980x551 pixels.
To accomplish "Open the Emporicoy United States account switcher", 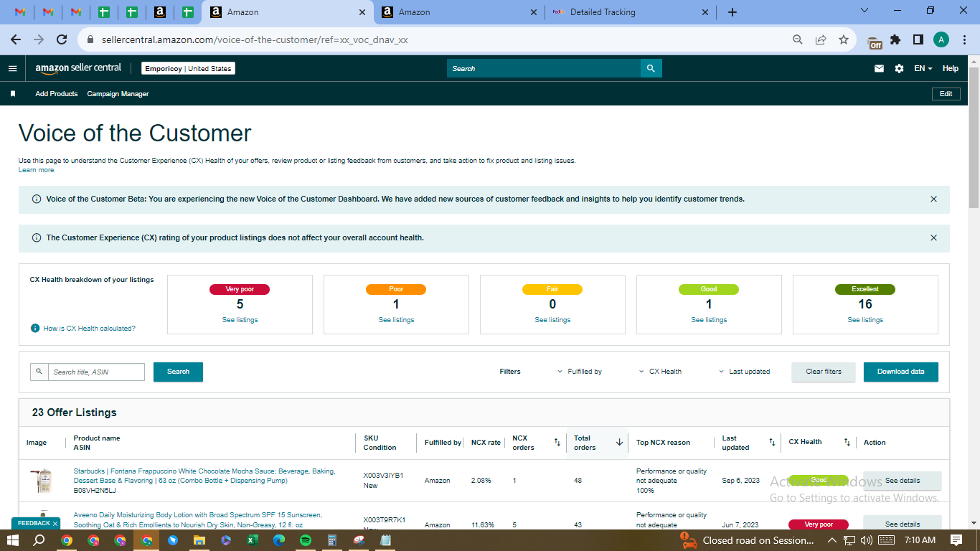I will point(188,69).
